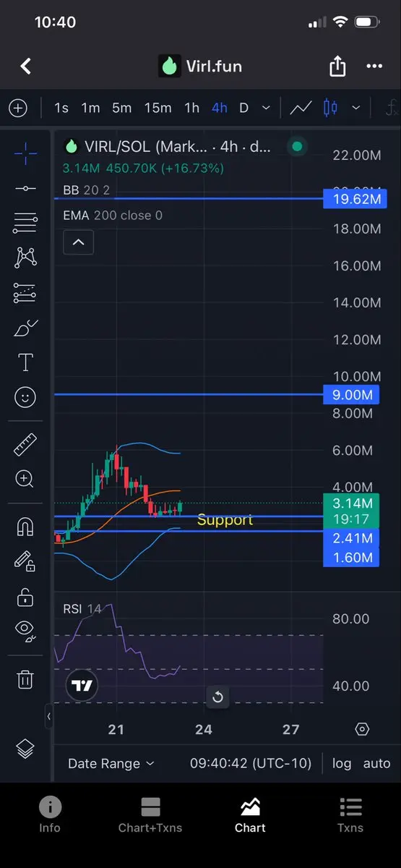401x868 pixels.
Task: Open the three-dot more options menu
Action: (x=374, y=67)
